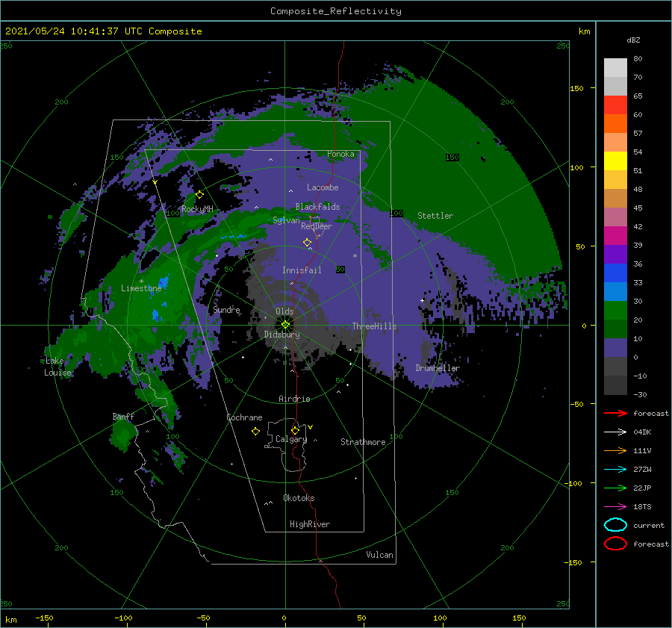Click the yellow marker near RockyMH

pyautogui.click(x=199, y=195)
